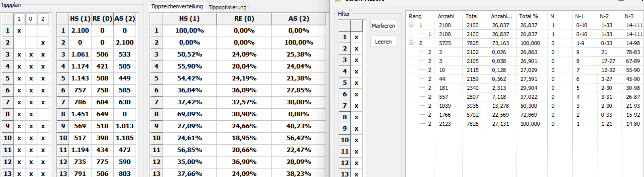The height and width of the screenshot is (177, 644).
Task: Switch to the Tippoptimierung tab
Action: pyautogui.click(x=227, y=7)
